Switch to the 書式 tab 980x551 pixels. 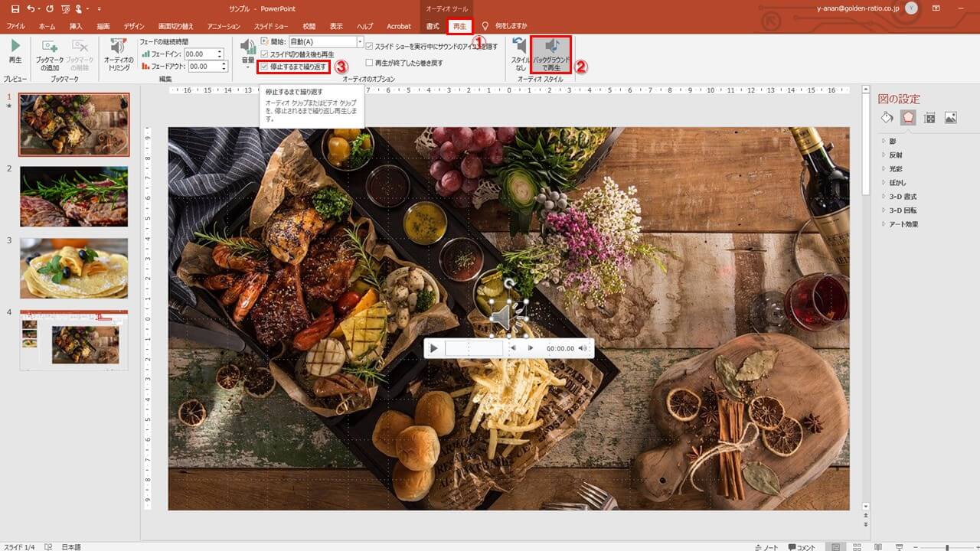click(x=433, y=26)
